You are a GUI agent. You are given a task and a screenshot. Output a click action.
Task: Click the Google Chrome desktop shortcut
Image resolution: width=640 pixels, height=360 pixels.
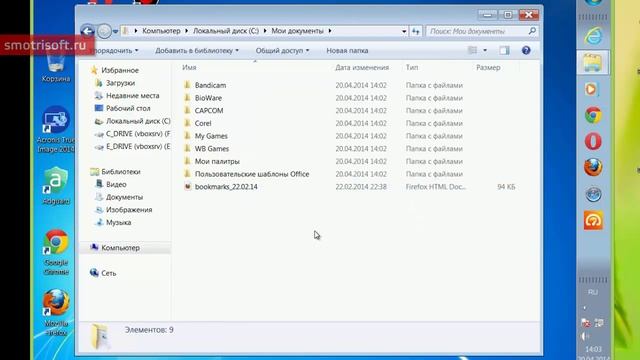(x=56, y=252)
